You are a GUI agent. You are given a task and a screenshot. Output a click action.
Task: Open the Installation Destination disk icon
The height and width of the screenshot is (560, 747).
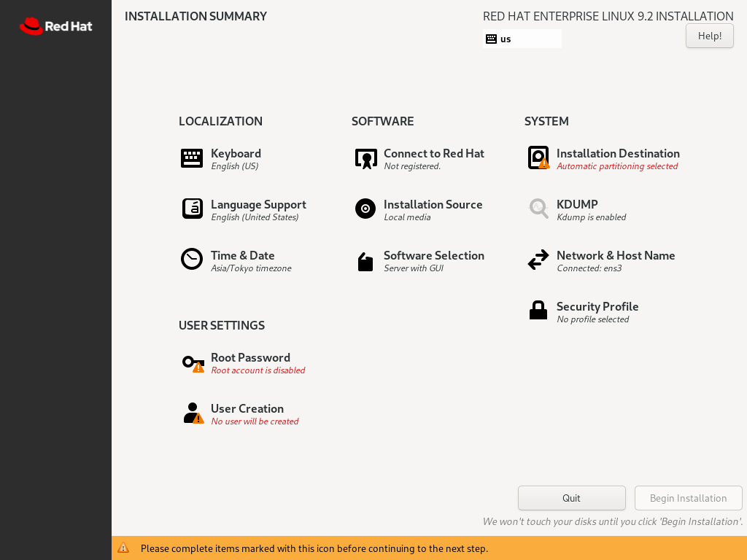click(538, 157)
